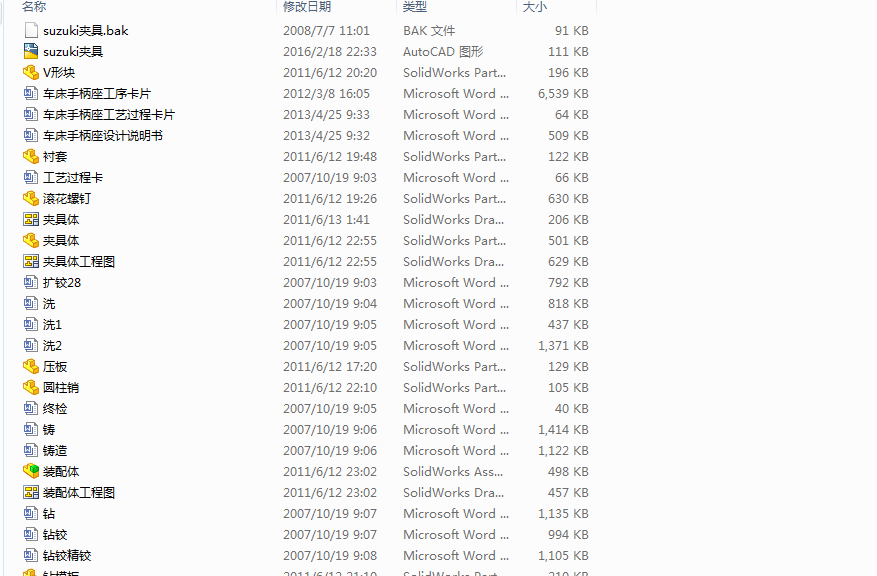This screenshot has width=877, height=576.
Task: Click the SolidWorks assembly icon of 装配体
Action: 31,471
